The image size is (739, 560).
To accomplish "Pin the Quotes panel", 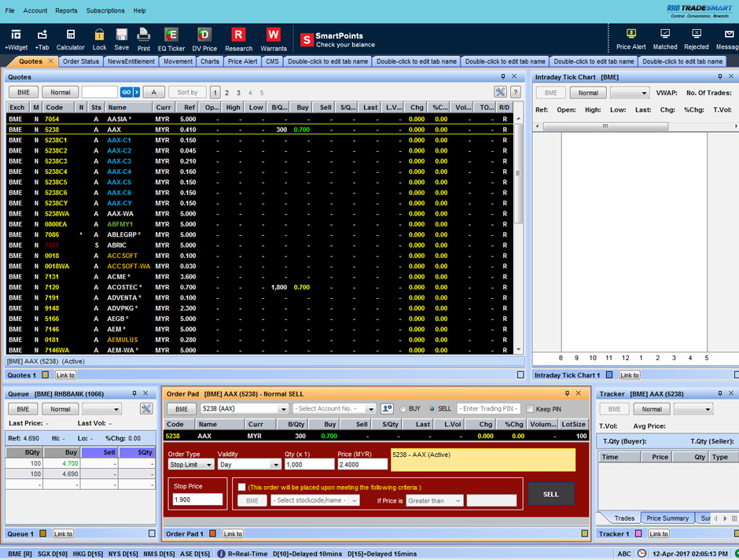I will point(503,76).
